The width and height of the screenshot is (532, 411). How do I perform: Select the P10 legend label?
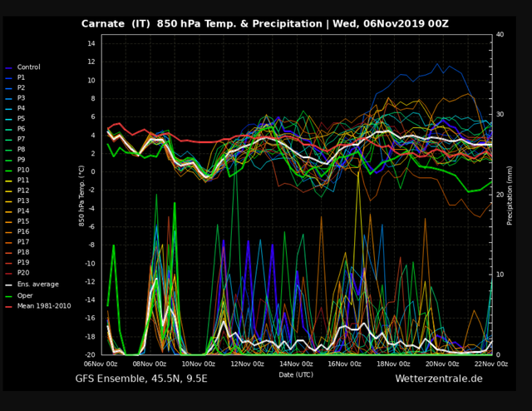coord(23,170)
